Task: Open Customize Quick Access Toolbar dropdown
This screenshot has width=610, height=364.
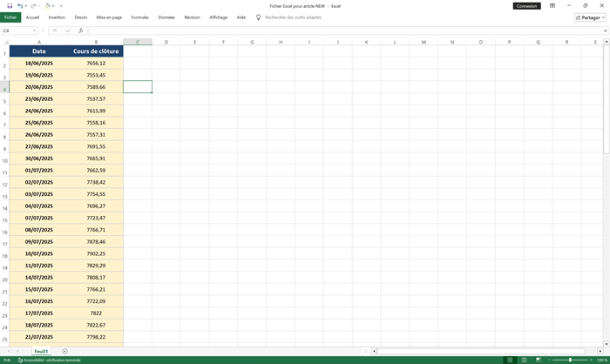Action: pyautogui.click(x=61, y=5)
